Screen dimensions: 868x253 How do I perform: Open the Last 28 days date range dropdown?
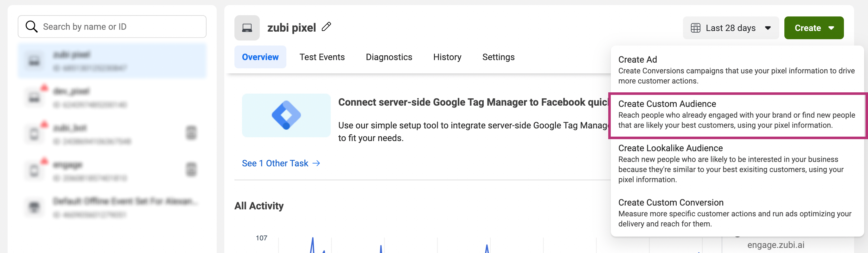[731, 28]
